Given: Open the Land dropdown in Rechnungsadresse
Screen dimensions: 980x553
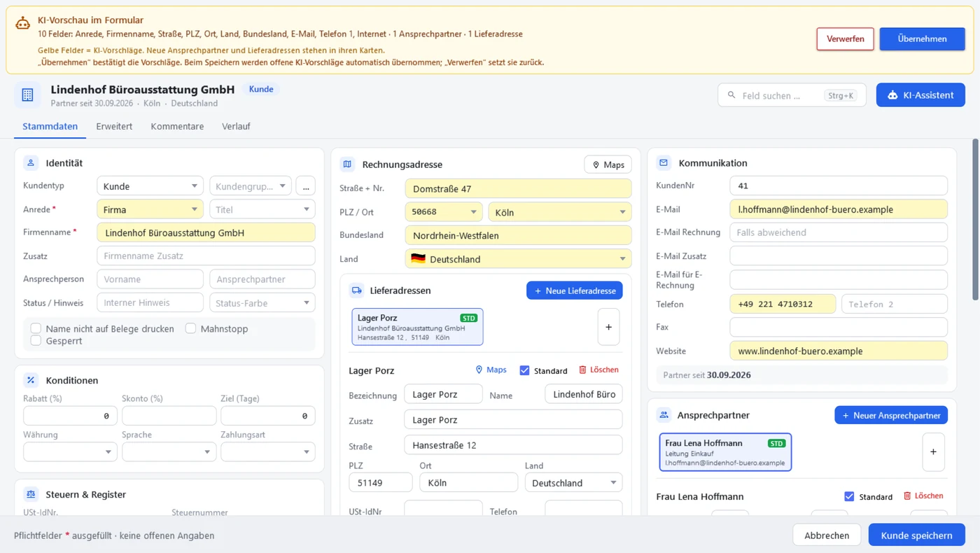Looking at the screenshot, I should (518, 259).
